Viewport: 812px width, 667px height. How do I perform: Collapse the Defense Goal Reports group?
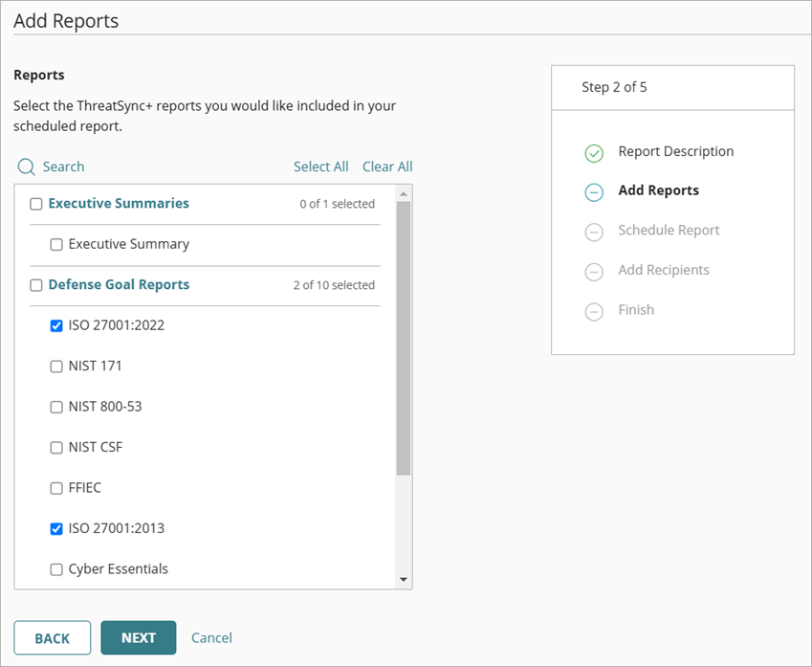130,284
